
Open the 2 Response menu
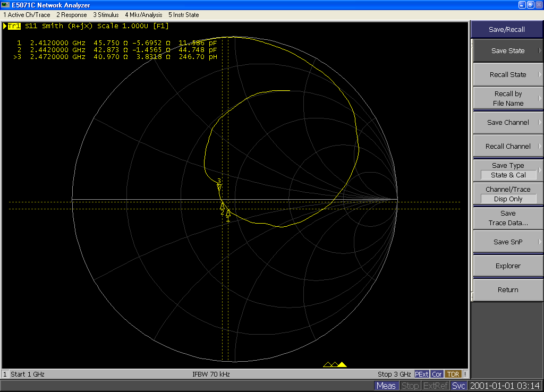pyautogui.click(x=71, y=15)
